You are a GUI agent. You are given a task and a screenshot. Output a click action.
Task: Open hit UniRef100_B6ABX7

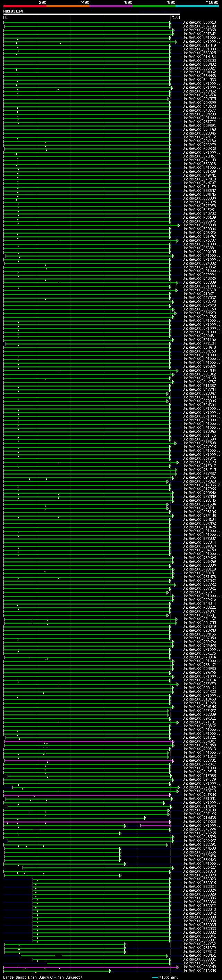click(199, 742)
